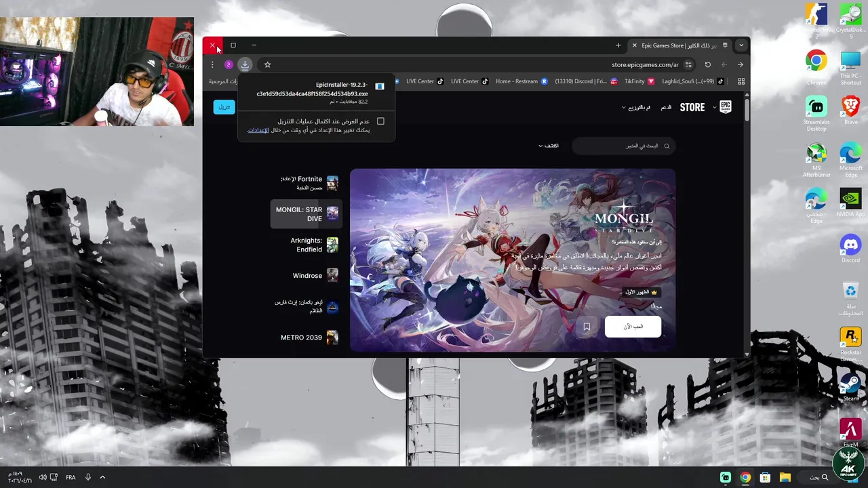Open the Support menu item in Epic header

click(666, 107)
